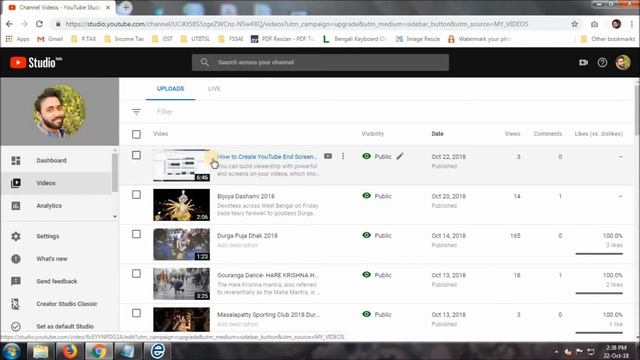Open the help question mark icon

[602, 62]
